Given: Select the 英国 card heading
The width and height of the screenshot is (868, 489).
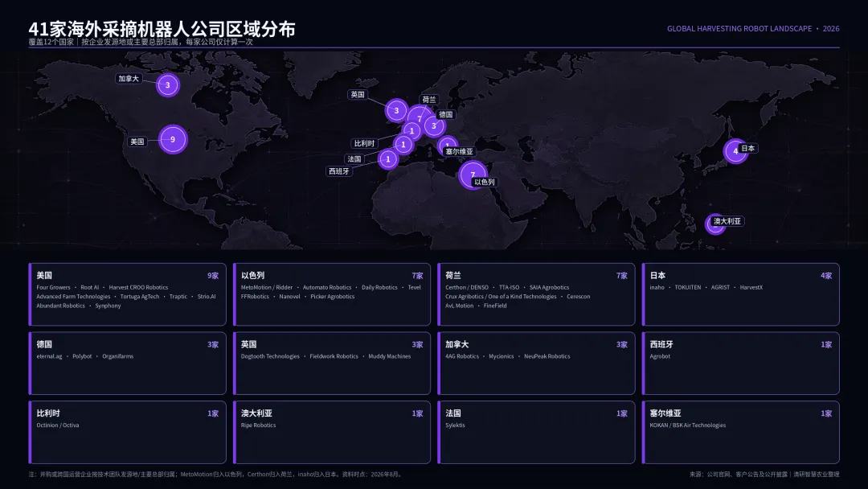Looking at the screenshot, I should pyautogui.click(x=248, y=344).
